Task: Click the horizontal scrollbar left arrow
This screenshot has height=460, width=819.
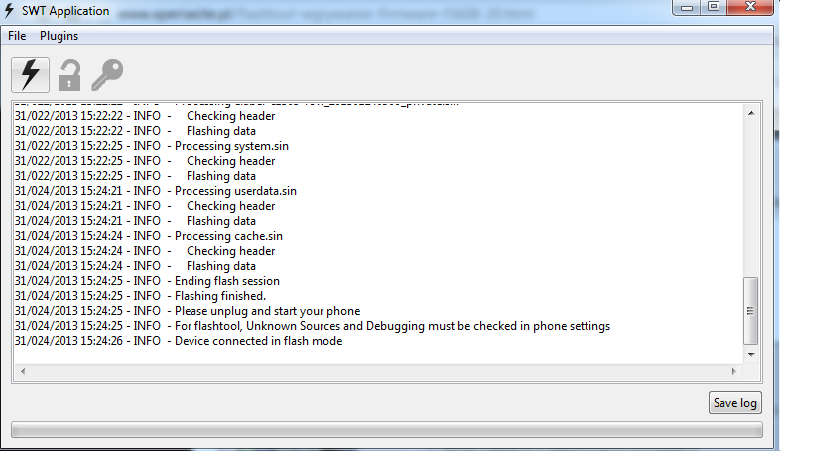Action: (21, 371)
